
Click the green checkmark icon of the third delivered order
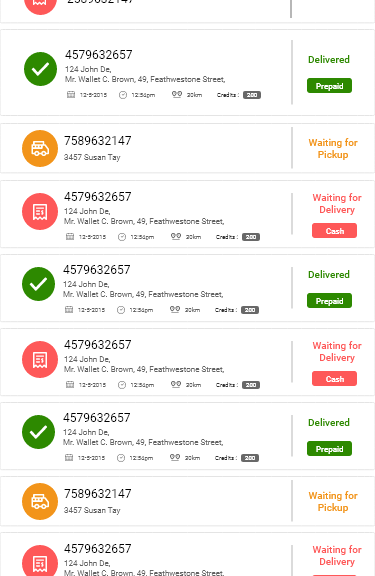pyautogui.click(x=39, y=432)
